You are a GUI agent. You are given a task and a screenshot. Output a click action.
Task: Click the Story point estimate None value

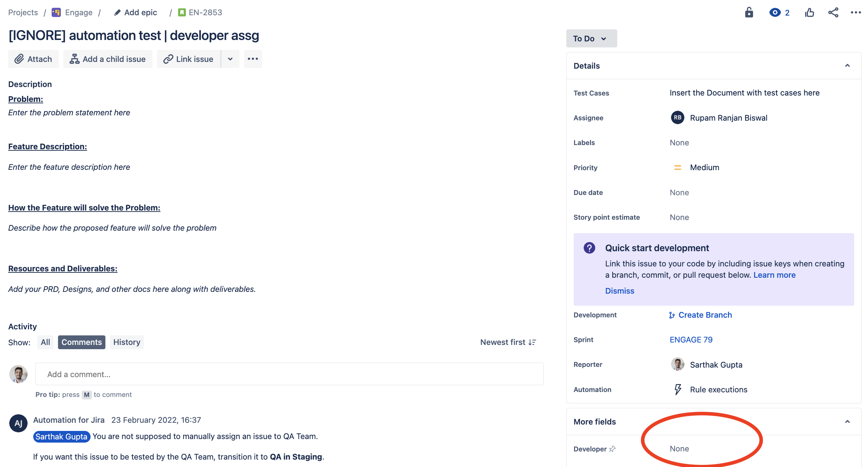coord(679,217)
